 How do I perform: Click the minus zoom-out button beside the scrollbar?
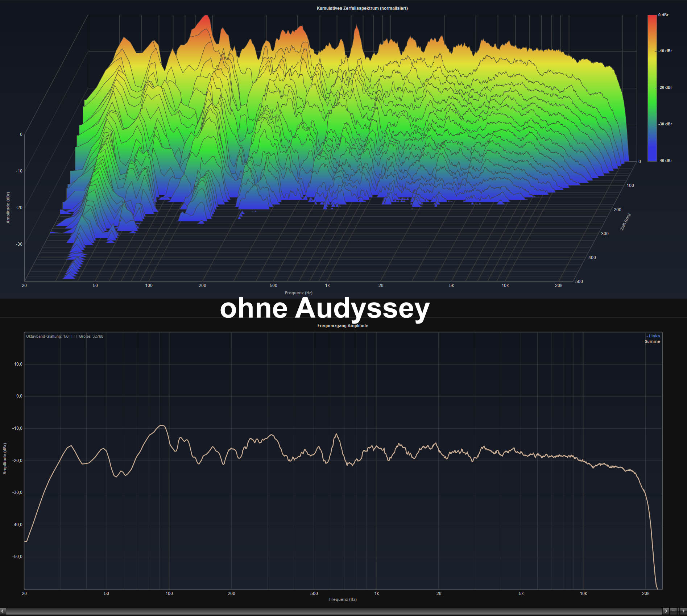tap(673, 611)
